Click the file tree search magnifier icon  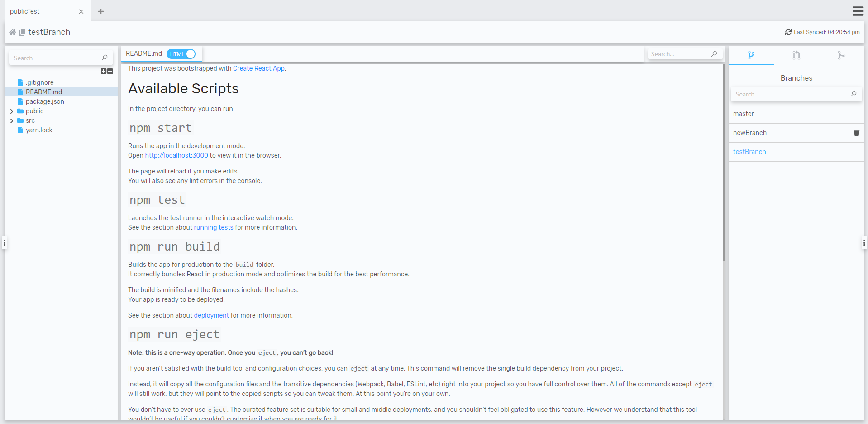pos(105,58)
